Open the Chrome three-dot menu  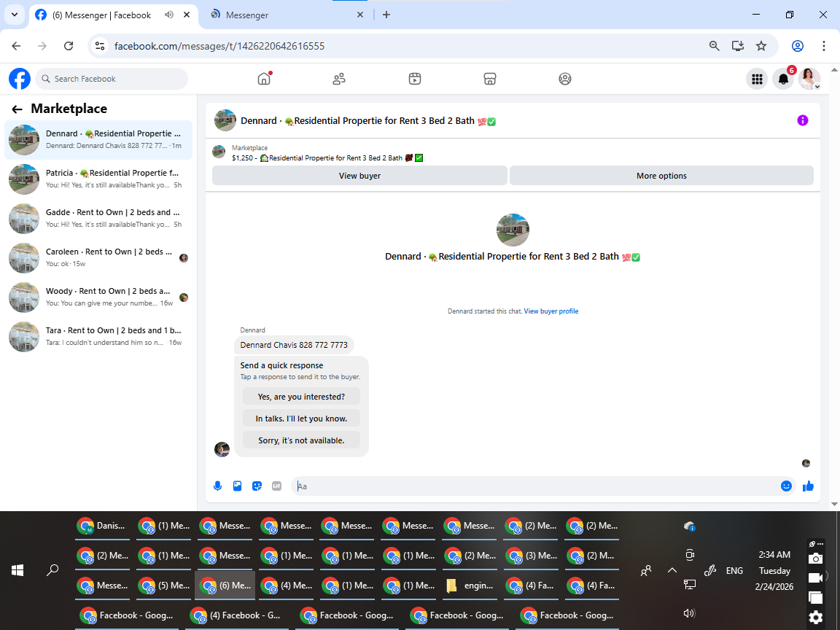[824, 46]
